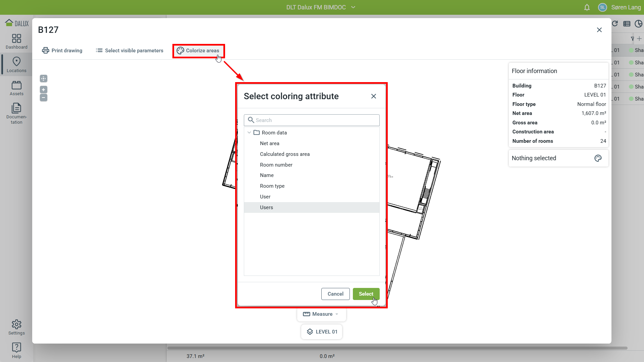644x362 pixels.
Task: Open the Help sidebar icon
Action: coord(16,350)
